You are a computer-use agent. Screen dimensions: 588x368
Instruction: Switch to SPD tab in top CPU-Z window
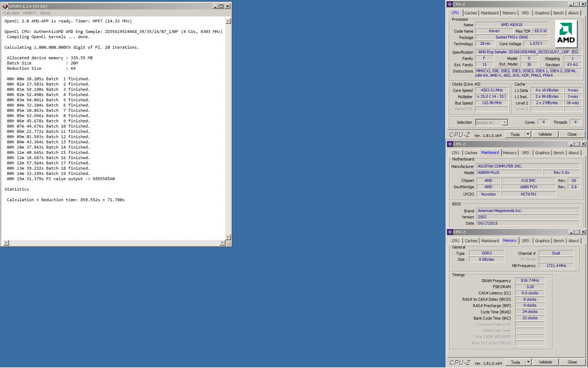pos(525,13)
